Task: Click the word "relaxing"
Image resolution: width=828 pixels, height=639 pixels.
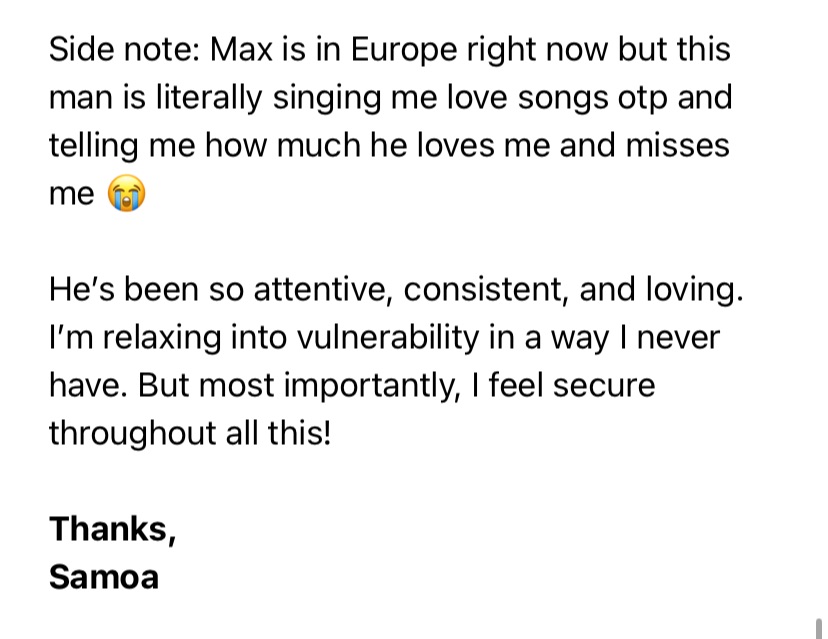Action: (162, 340)
